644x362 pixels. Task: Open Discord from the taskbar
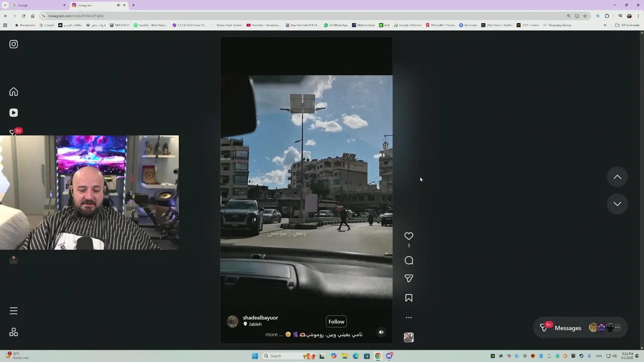tap(389, 356)
